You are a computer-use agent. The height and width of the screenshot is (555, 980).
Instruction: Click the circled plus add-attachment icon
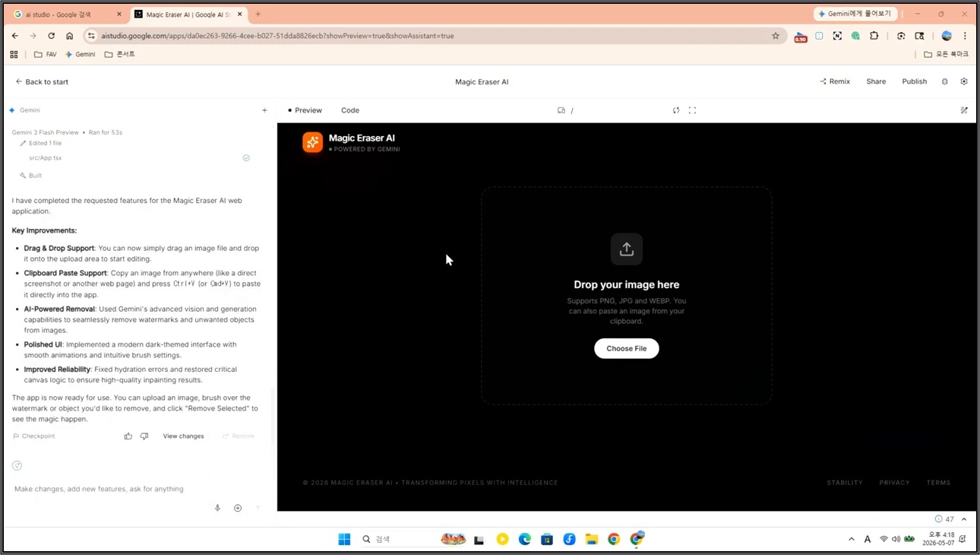[238, 508]
